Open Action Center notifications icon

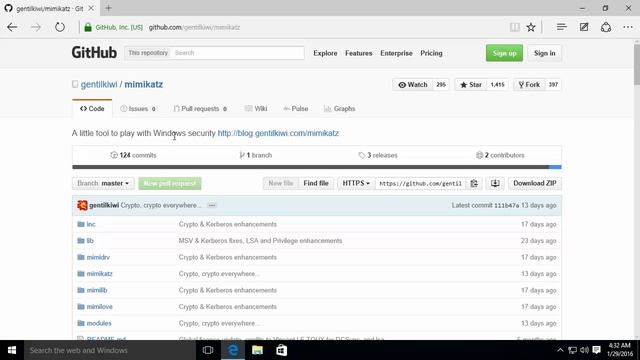coord(597,350)
